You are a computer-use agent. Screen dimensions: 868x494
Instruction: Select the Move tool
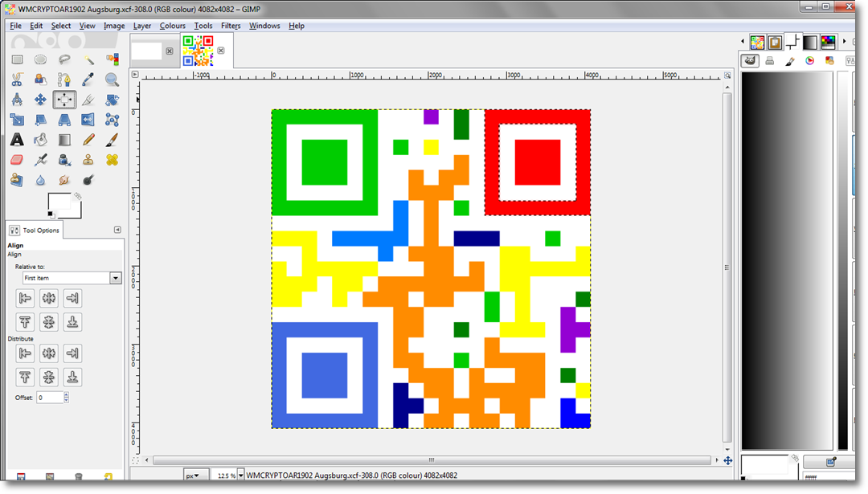click(40, 100)
